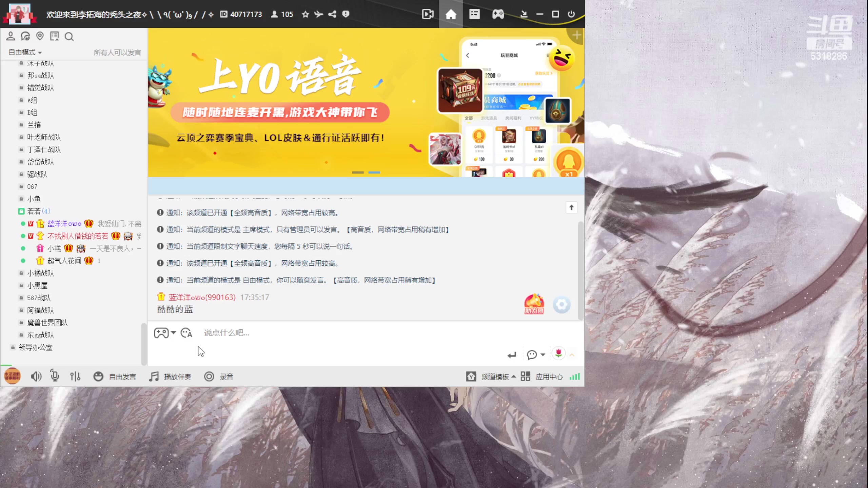Open chat bubble options dropdown arrow
The height and width of the screenshot is (488, 868).
pos(543,355)
